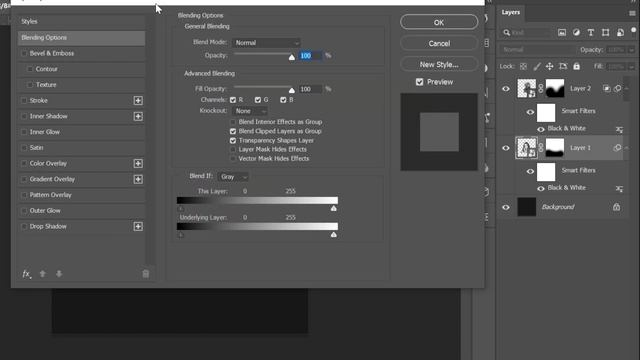The image size is (640, 360).
Task: Click the New Style... button
Action: pos(439,64)
